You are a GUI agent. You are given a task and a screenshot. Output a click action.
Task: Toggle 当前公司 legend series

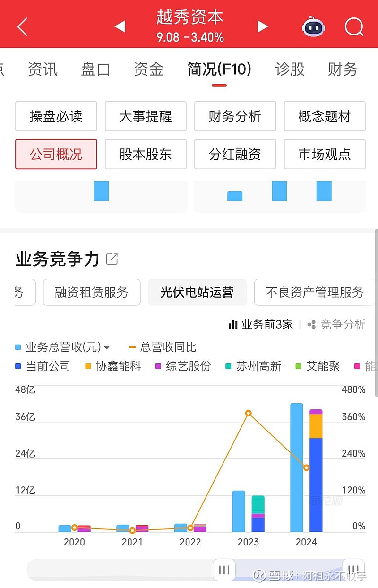tap(43, 366)
